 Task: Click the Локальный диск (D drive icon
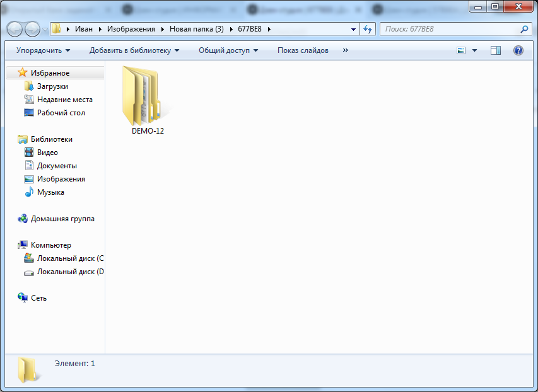[29, 273]
